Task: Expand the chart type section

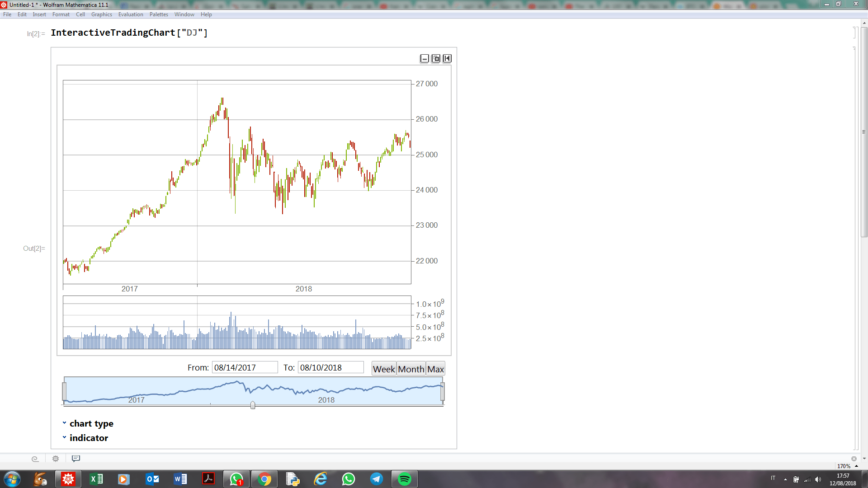Action: pyautogui.click(x=88, y=423)
